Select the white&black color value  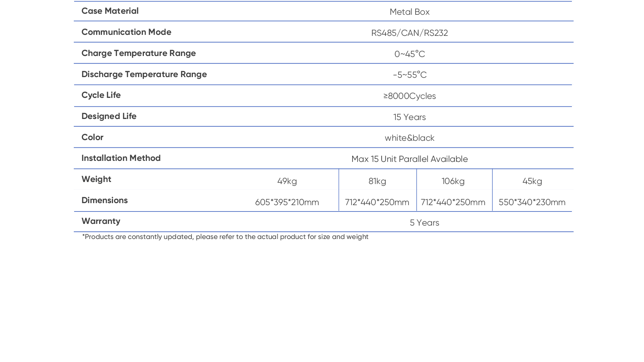pos(410,138)
